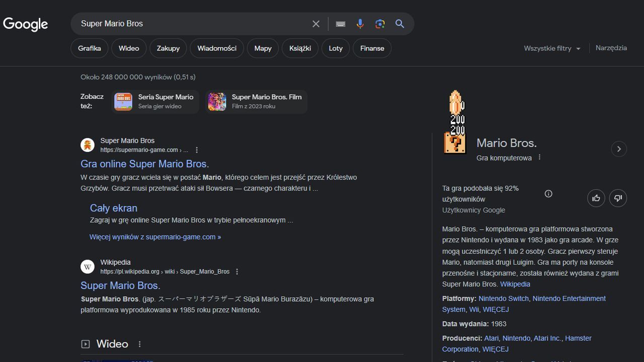Open Gra online Super Mario Bros. result

point(144,164)
